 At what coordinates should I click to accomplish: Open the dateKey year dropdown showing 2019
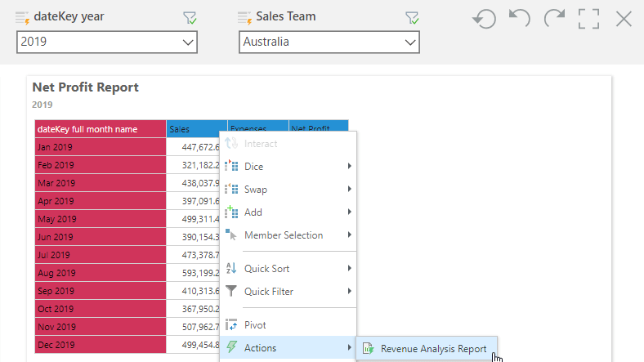click(107, 42)
